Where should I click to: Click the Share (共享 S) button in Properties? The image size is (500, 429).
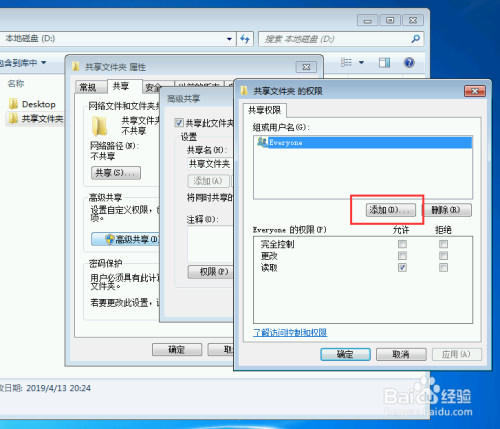pyautogui.click(x=116, y=173)
